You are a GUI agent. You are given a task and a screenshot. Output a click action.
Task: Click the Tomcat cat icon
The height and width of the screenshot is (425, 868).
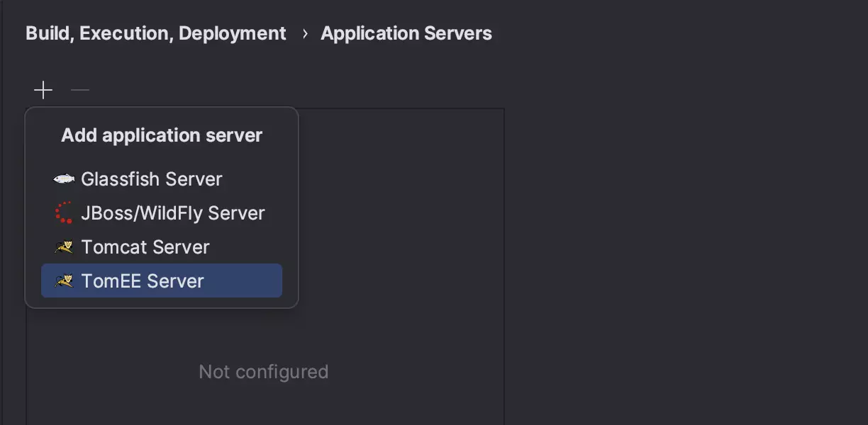point(64,247)
